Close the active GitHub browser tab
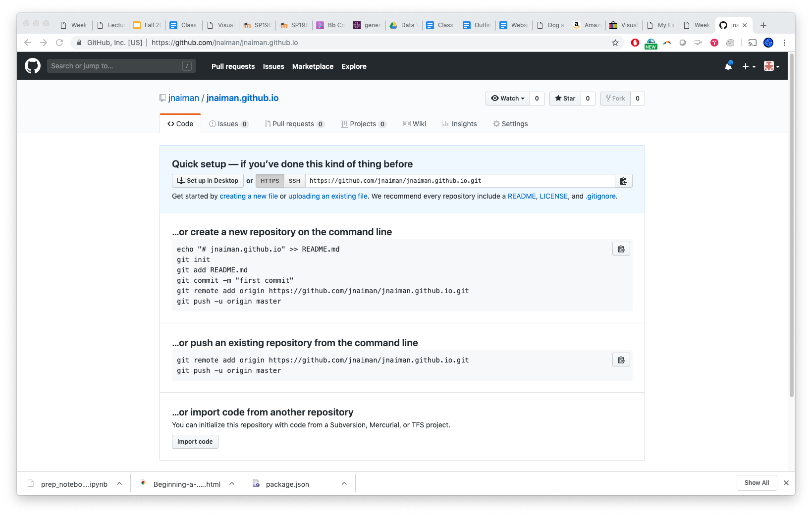Image resolution: width=812 pixels, height=516 pixels. [x=745, y=25]
